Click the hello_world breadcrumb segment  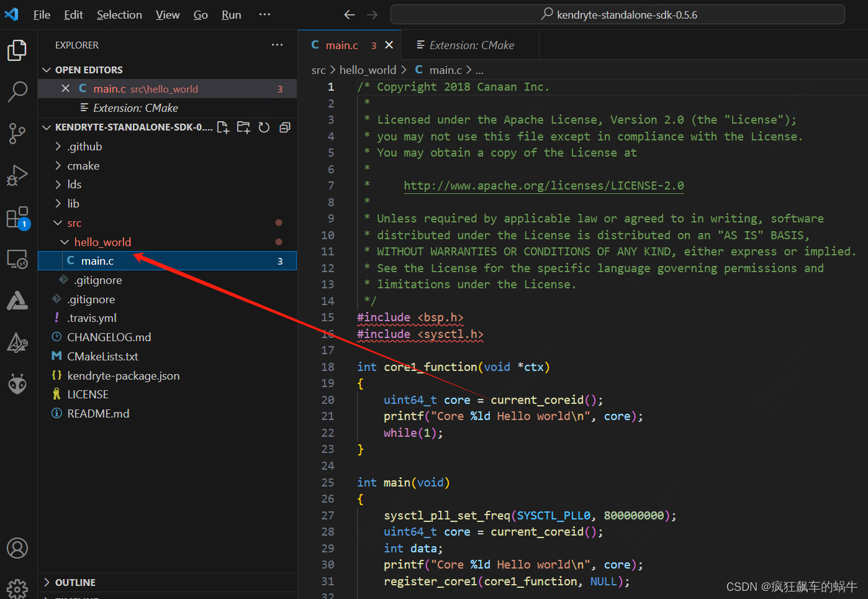point(368,70)
